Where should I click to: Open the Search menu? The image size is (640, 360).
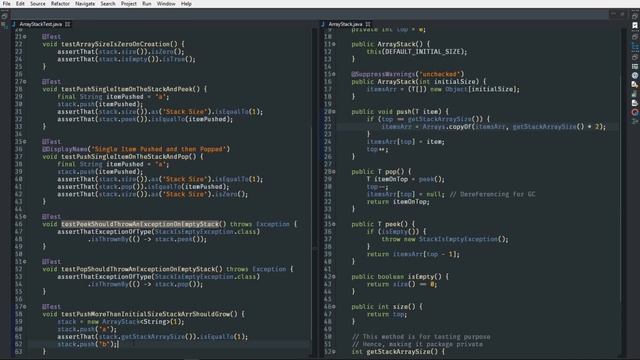coord(108,4)
